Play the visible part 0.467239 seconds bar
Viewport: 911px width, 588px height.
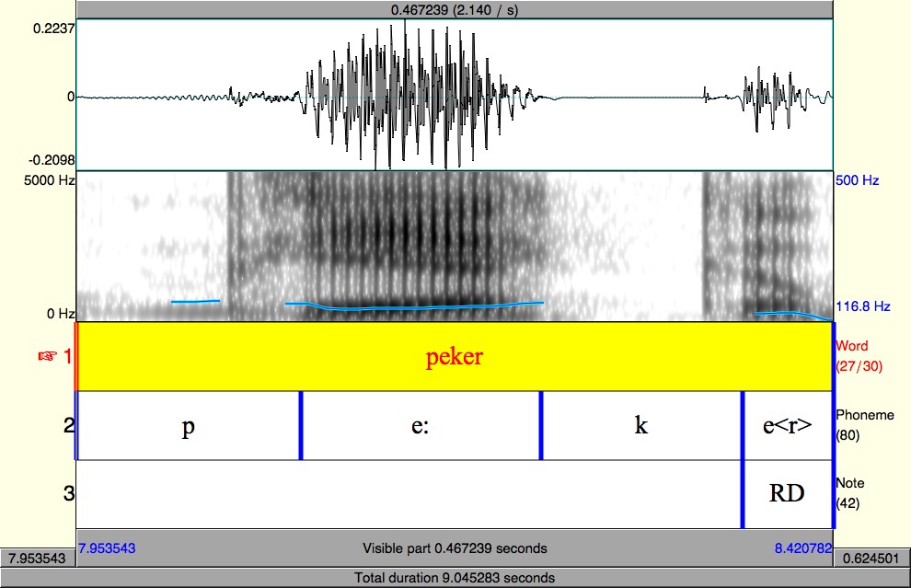pos(455,548)
